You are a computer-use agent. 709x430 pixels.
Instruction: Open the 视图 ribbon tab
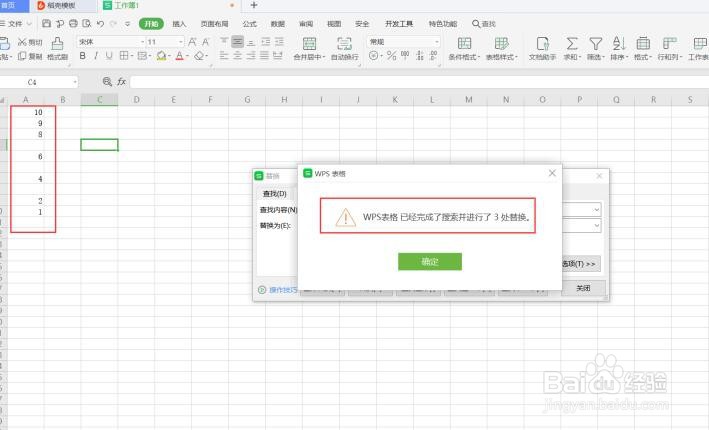[x=334, y=24]
